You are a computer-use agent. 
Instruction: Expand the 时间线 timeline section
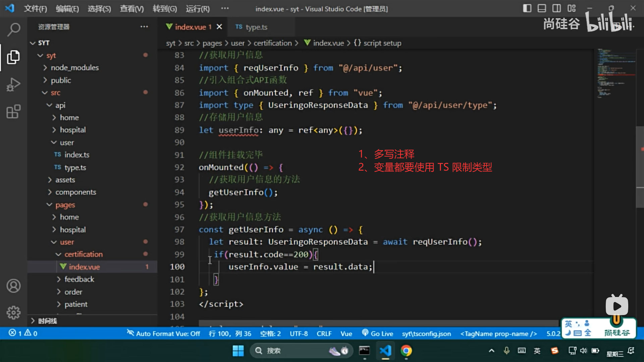pos(47,321)
